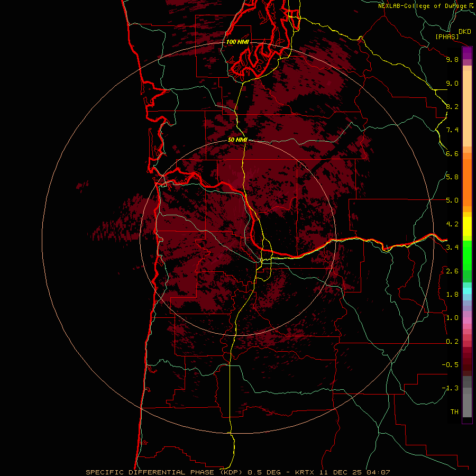
Task: Click the 1.0 legend value
Action: [452, 318]
